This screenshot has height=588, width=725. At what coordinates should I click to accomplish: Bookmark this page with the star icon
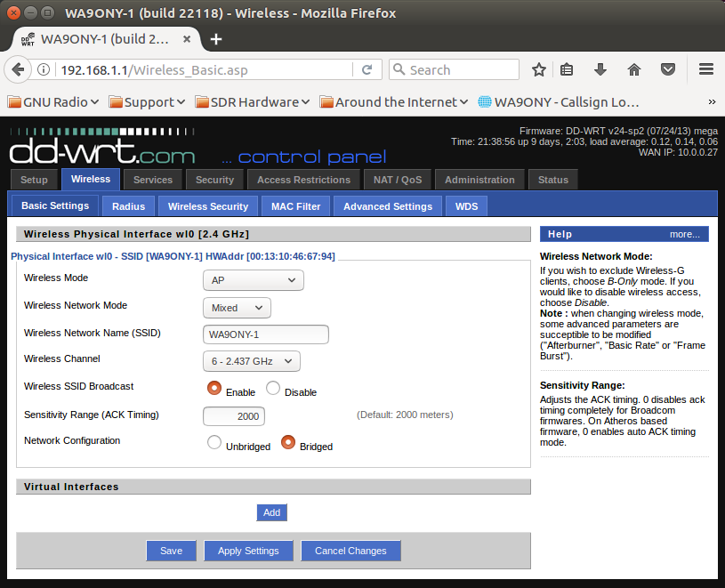tap(539, 69)
